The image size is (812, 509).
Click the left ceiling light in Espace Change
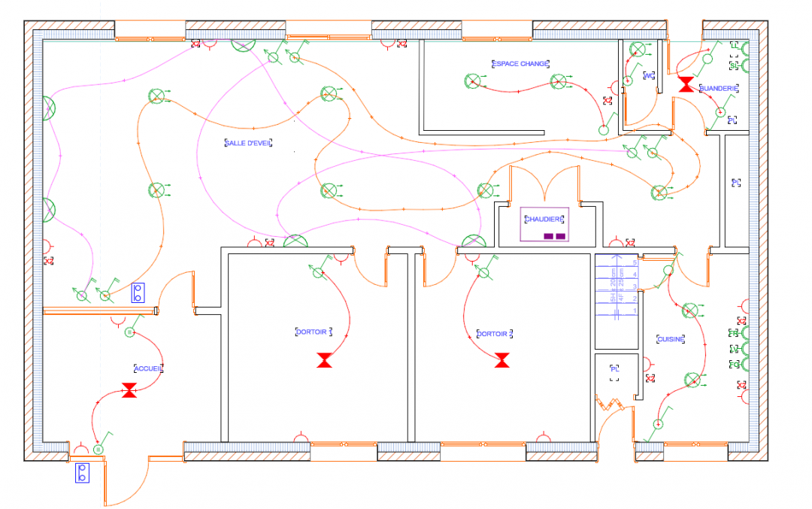[472, 80]
